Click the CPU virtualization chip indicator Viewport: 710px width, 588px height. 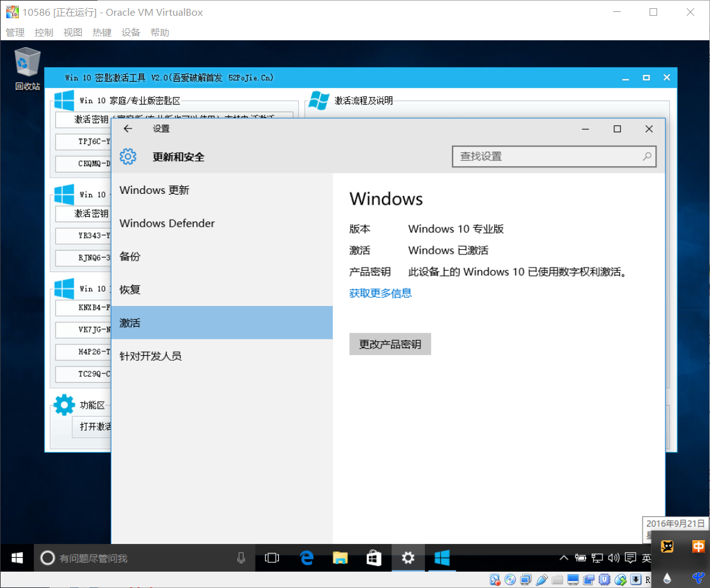click(x=604, y=579)
